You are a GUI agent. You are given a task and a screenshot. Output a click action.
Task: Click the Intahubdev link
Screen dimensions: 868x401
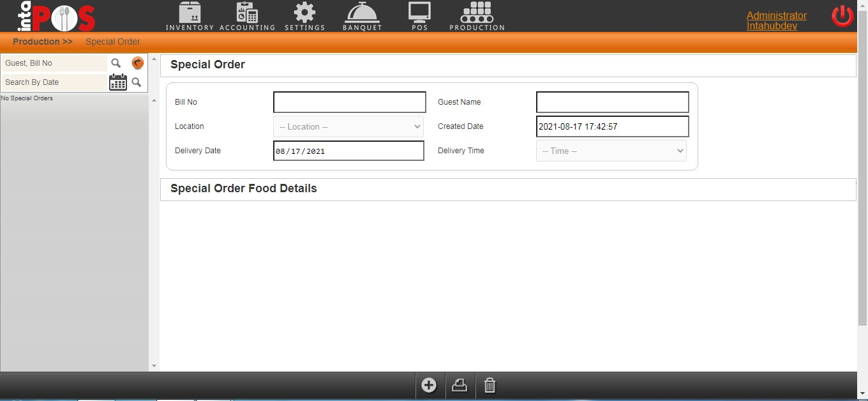(772, 26)
